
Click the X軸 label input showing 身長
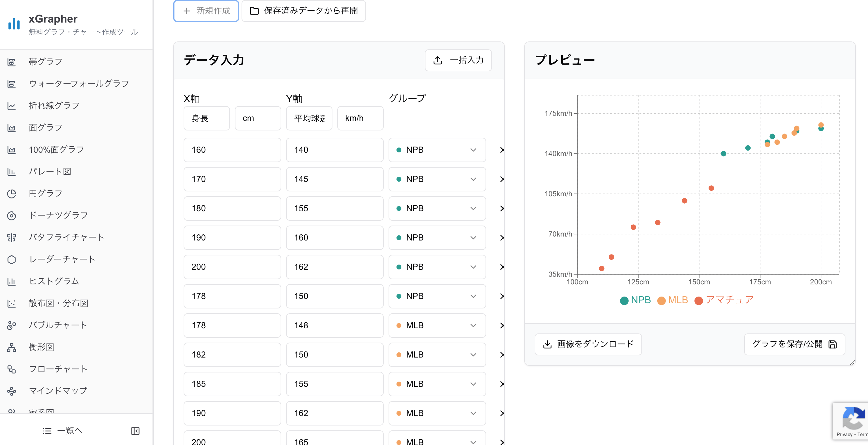pos(206,118)
